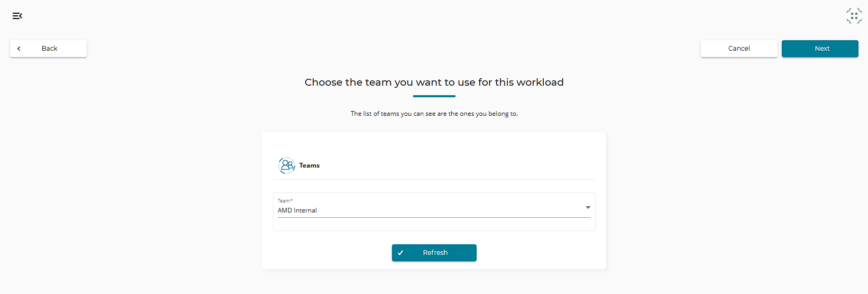
Task: Go back with the Back button
Action: click(x=49, y=49)
